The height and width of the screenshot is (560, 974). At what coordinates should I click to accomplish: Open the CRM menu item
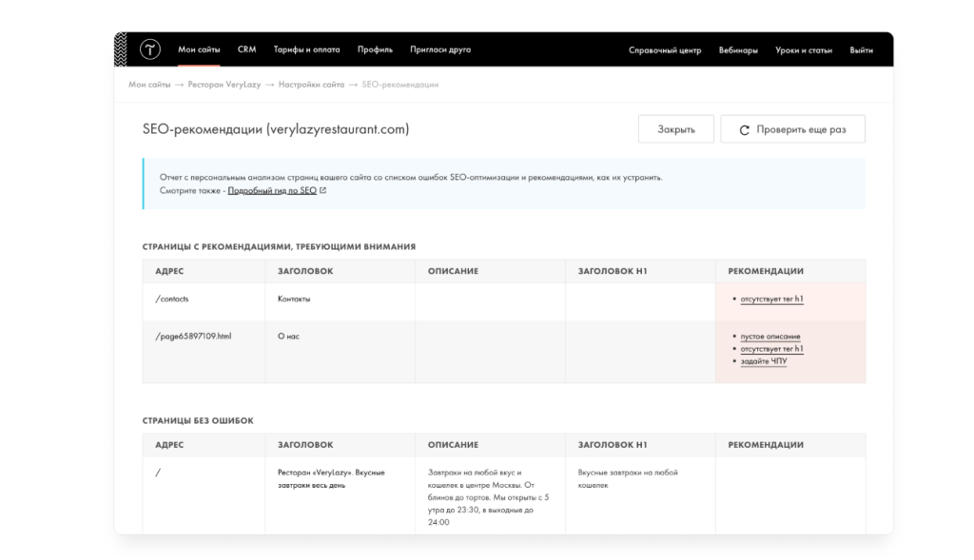point(246,49)
